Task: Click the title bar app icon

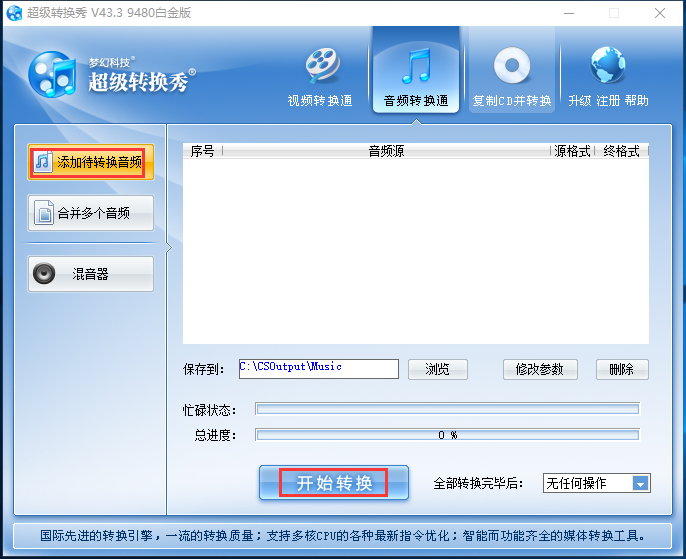Action: (x=14, y=13)
